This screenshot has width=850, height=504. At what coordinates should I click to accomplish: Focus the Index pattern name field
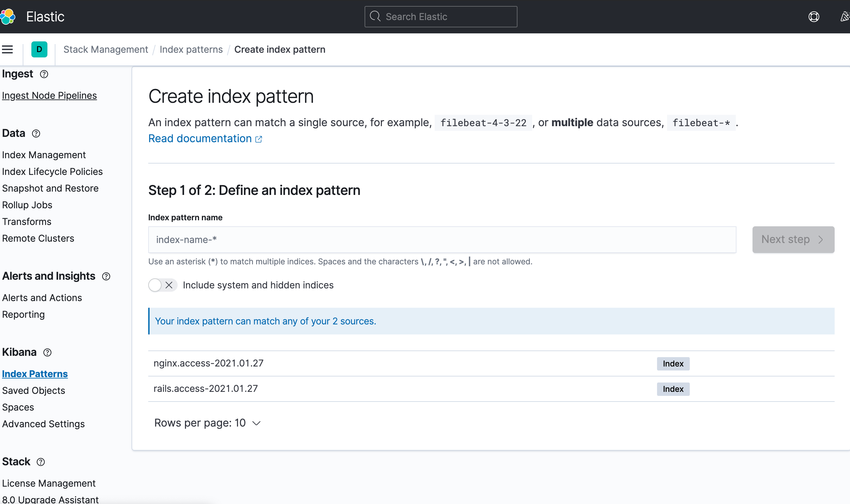tap(442, 239)
